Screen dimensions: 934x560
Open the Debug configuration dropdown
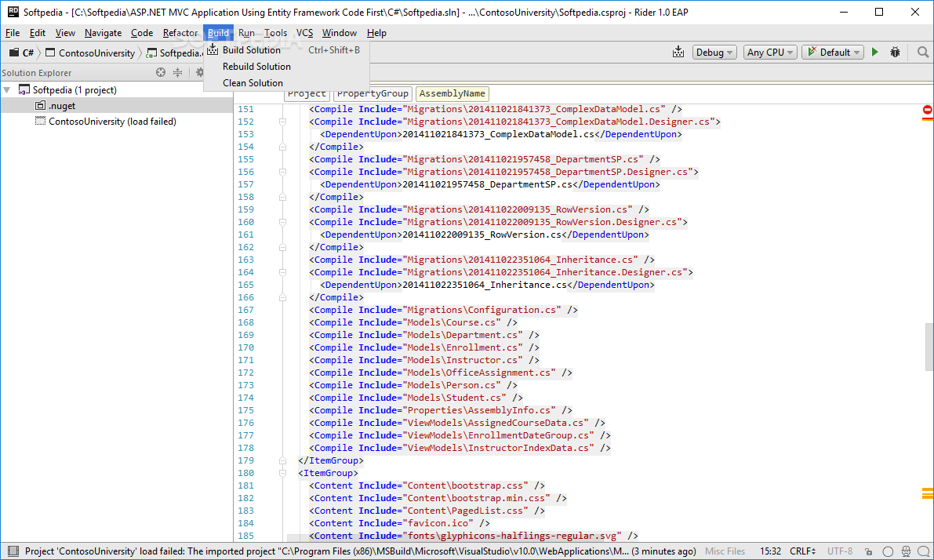(714, 53)
